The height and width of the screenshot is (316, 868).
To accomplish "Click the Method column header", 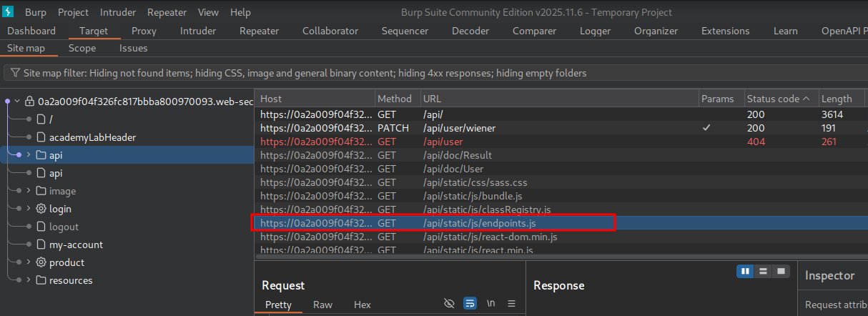I will pos(396,99).
